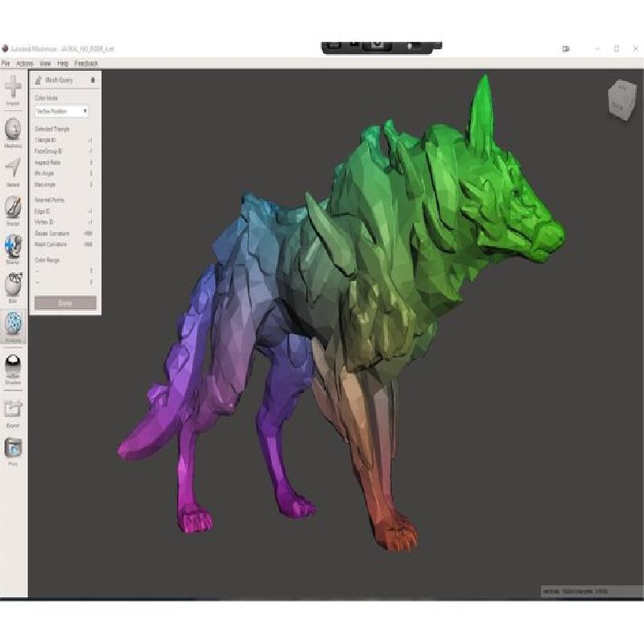This screenshot has width=644, height=644.
Task: Open the Help menu
Action: pyautogui.click(x=62, y=63)
